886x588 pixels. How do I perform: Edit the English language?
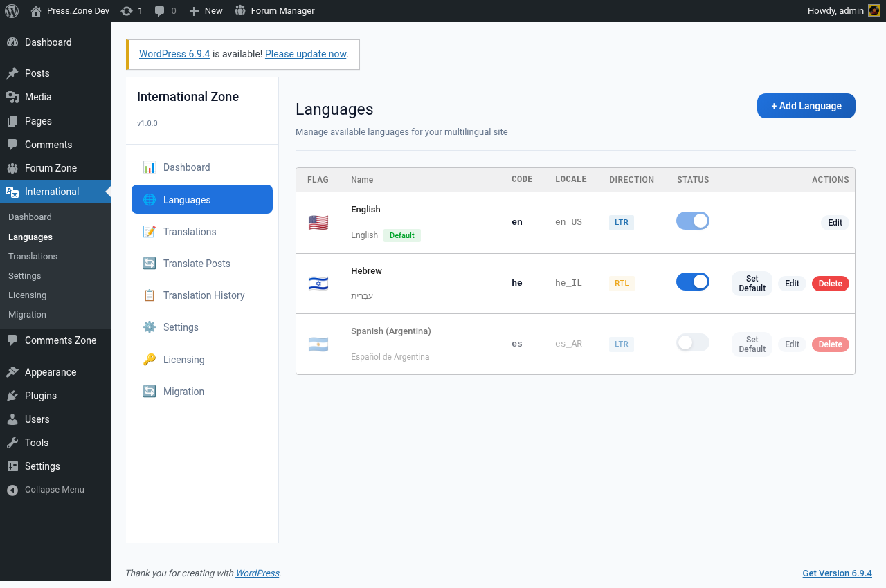pyautogui.click(x=835, y=223)
